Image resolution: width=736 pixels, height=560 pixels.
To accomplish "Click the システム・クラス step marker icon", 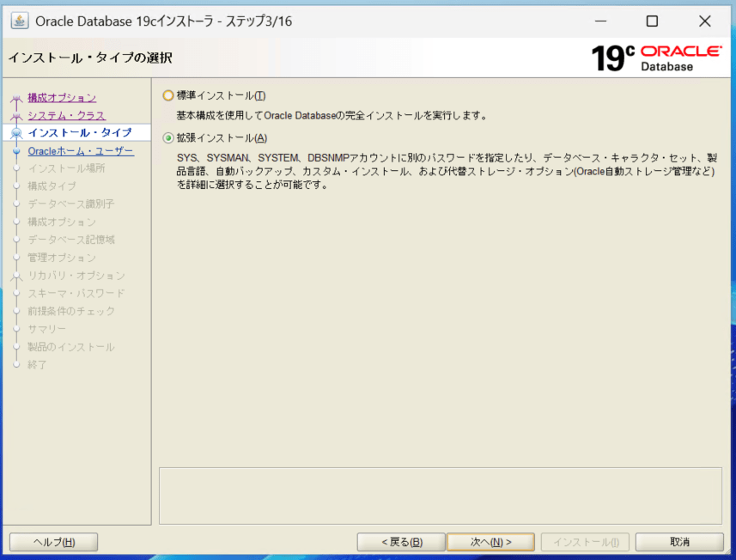I will tap(16, 116).
